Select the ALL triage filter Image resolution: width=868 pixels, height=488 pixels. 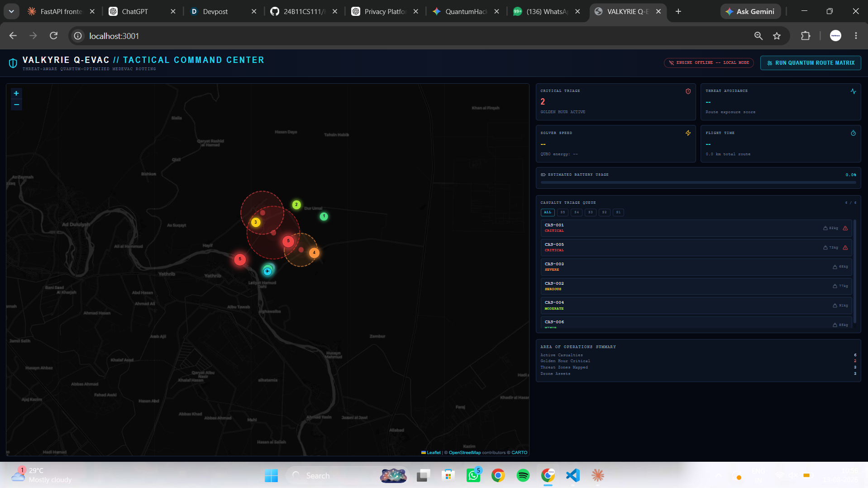[548, 212]
